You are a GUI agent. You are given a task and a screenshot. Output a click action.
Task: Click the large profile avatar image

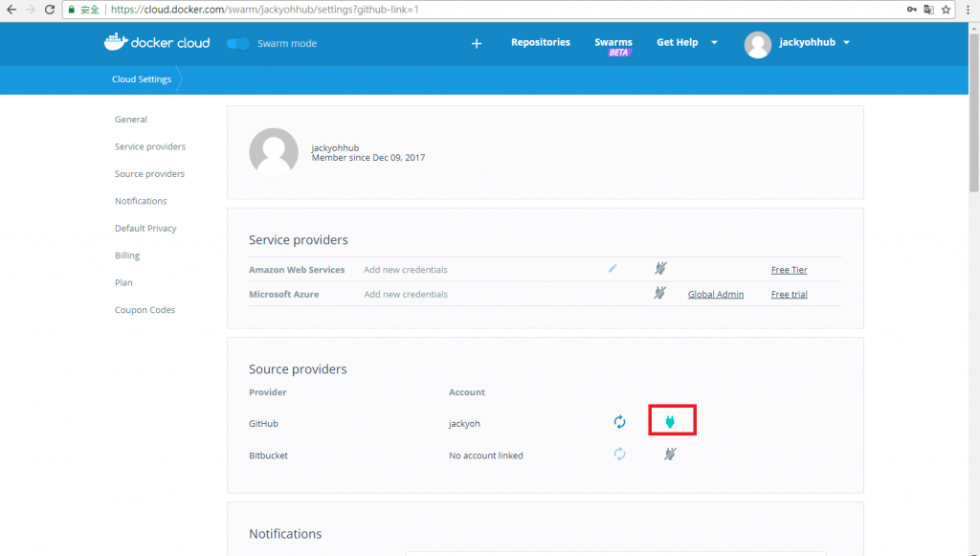274,152
